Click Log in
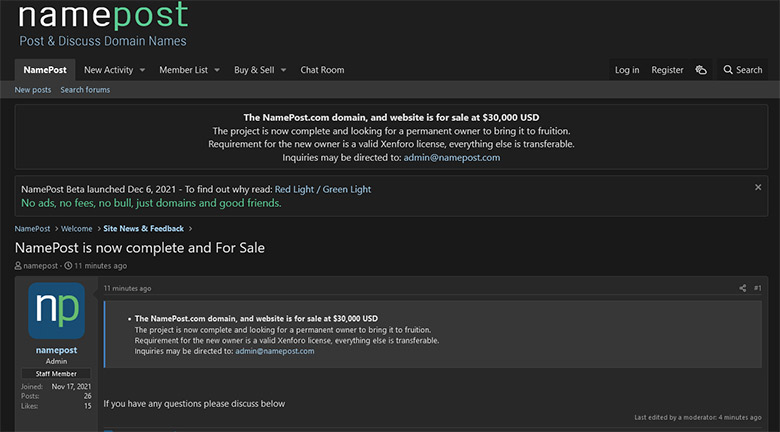 [627, 70]
